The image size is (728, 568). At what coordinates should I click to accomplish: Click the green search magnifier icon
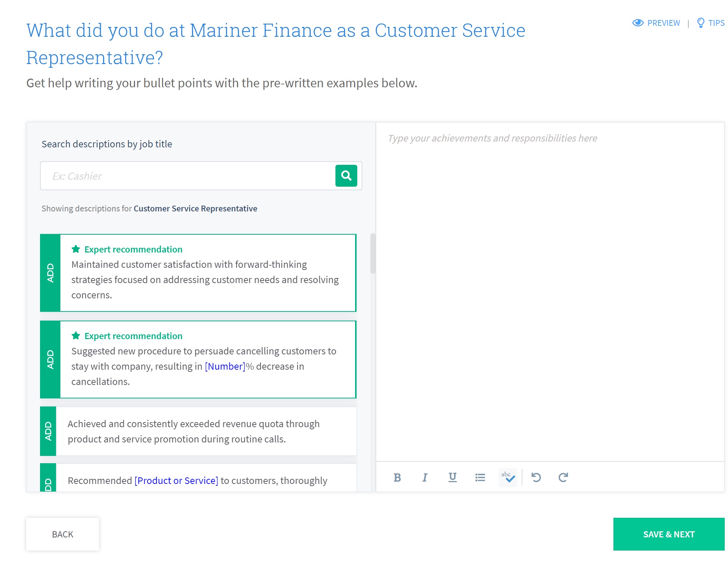tap(346, 176)
